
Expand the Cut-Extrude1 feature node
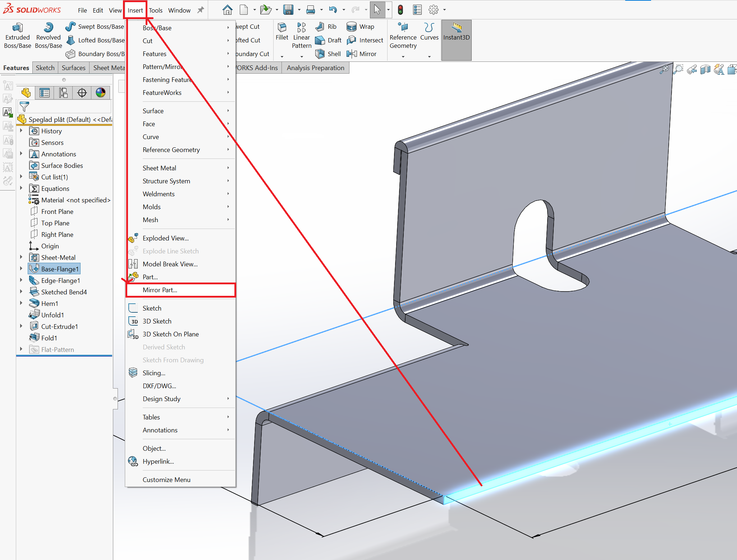tap(21, 326)
